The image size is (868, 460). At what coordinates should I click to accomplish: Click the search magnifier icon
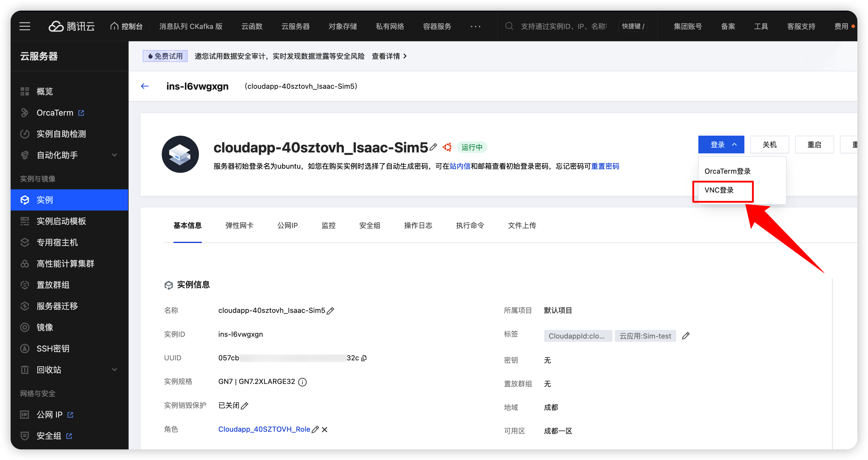[x=509, y=26]
